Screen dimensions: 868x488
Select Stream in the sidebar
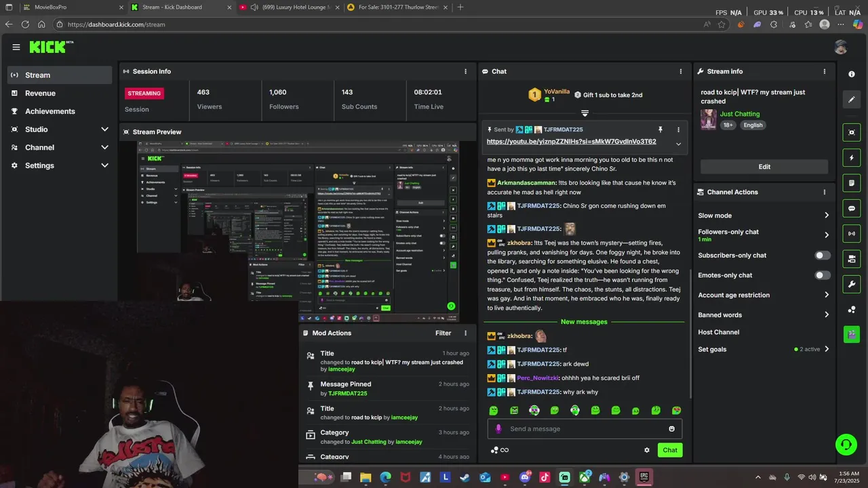click(60, 75)
